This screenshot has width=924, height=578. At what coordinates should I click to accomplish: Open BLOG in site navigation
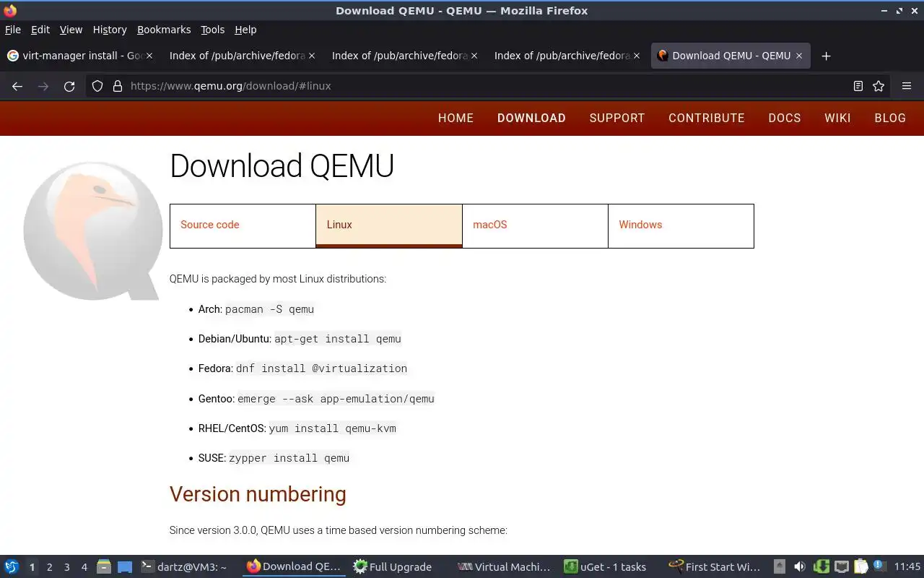tap(890, 118)
